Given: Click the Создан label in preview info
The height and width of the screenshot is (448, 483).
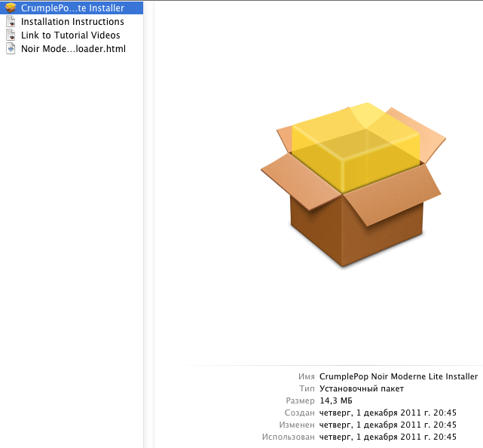Looking at the screenshot, I should (300, 413).
